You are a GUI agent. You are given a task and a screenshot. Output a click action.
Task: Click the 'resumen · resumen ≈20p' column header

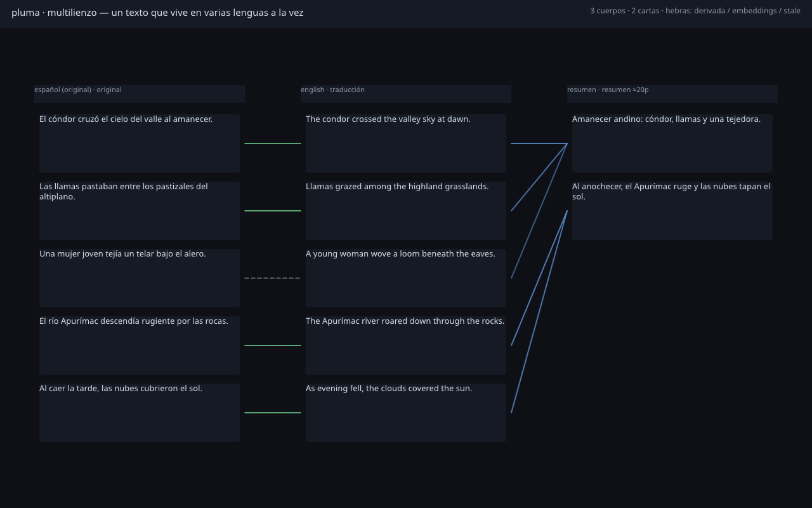pyautogui.click(x=672, y=94)
